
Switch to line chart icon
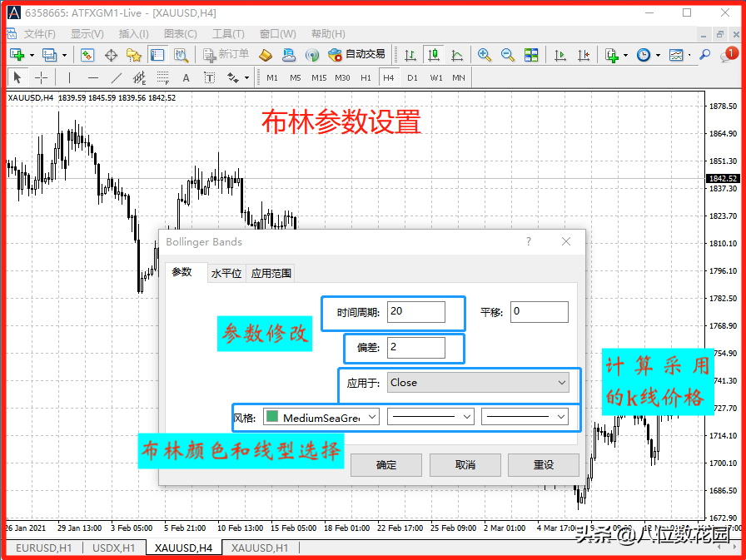457,55
